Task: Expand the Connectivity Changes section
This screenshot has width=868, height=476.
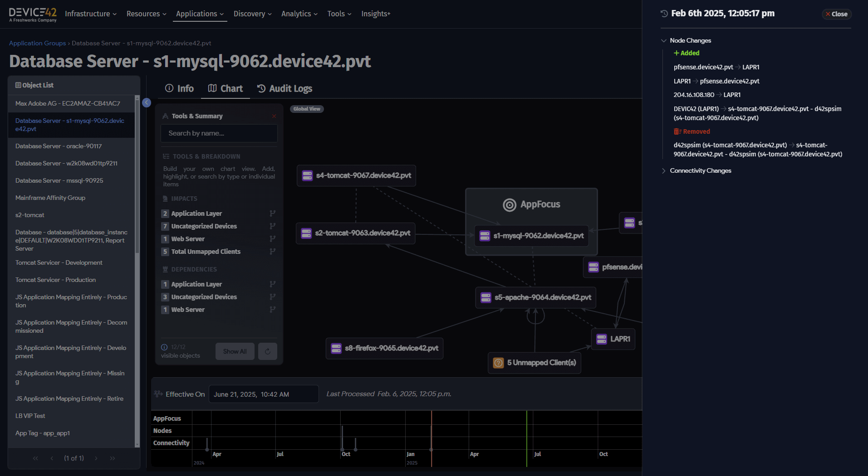Action: 664,171
